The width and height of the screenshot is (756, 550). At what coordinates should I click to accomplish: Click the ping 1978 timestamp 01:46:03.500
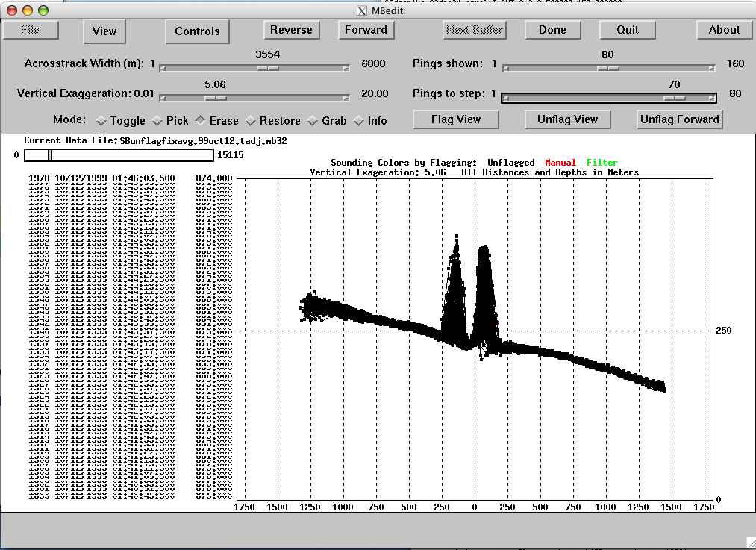pyautogui.click(x=144, y=178)
